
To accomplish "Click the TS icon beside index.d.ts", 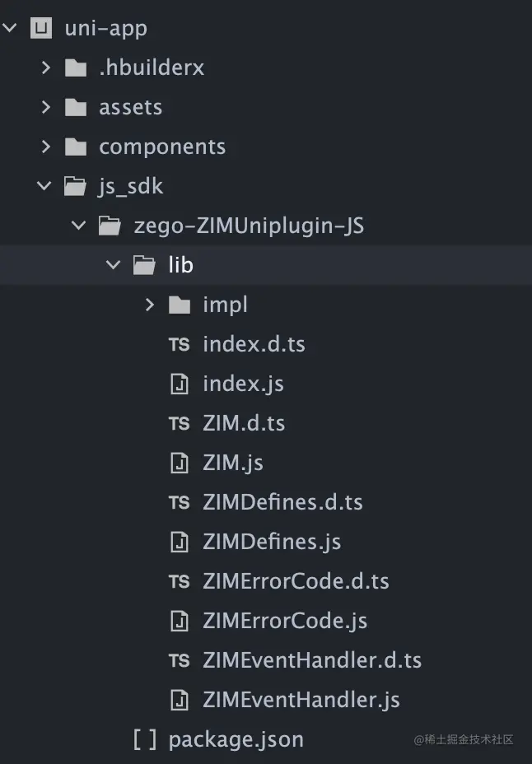I will [x=179, y=344].
